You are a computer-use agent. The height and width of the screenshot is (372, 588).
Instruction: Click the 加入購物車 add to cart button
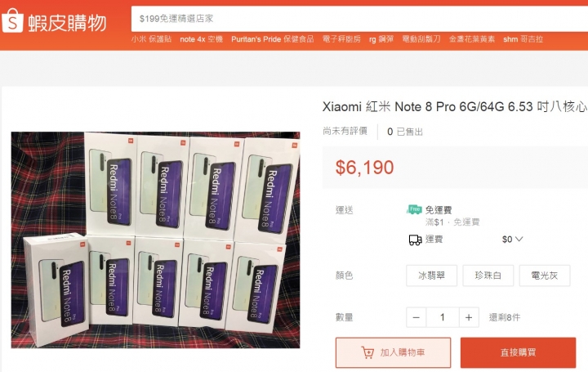pyautogui.click(x=394, y=352)
